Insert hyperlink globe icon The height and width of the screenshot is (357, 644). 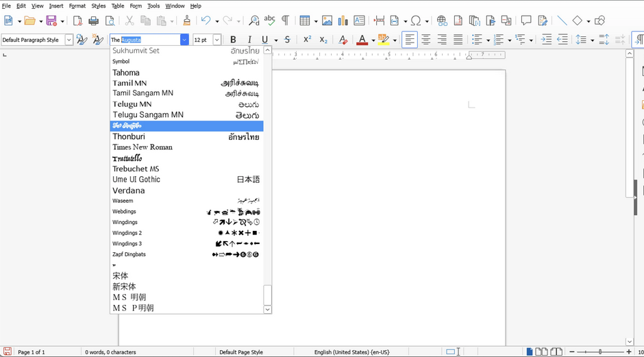point(442,21)
